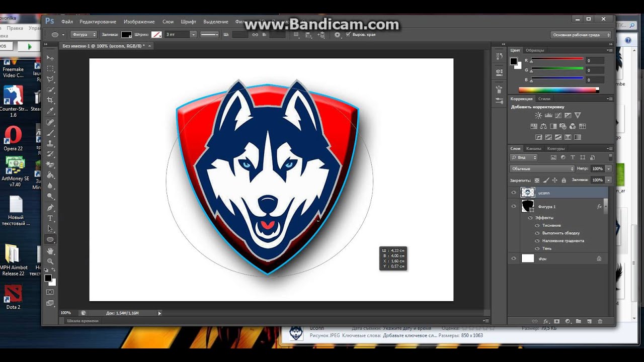This screenshot has height=362, width=644.
Task: Open the Основная рабочая среда workspace dropdown
Action: pos(582,35)
